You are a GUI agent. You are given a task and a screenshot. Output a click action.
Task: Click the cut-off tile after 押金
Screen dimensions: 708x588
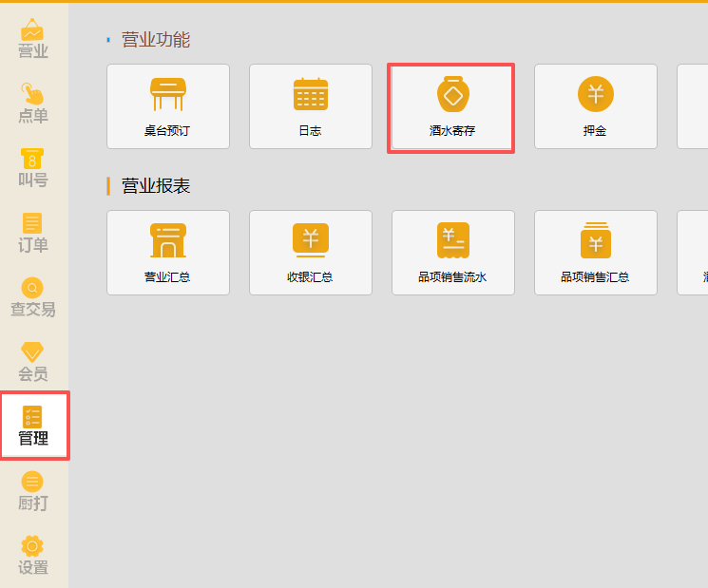[x=693, y=106]
